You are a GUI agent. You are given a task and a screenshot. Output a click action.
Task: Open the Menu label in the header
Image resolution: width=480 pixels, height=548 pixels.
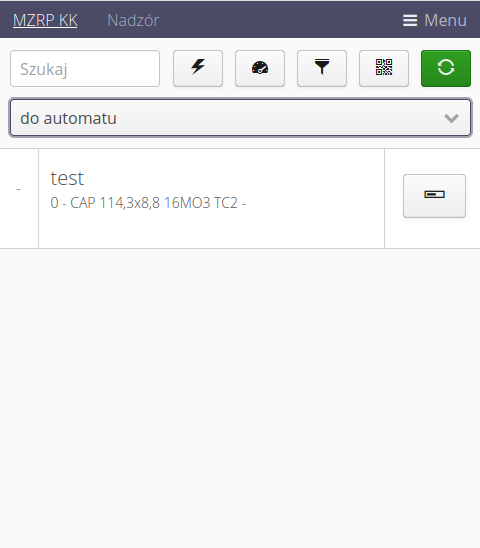(445, 20)
